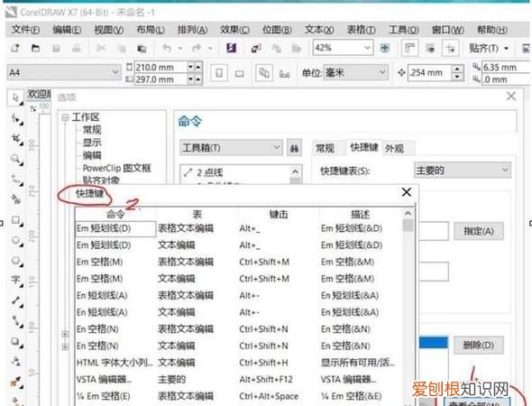Select the Ellipse tool
This screenshot has height=406, width=532.
15,240
